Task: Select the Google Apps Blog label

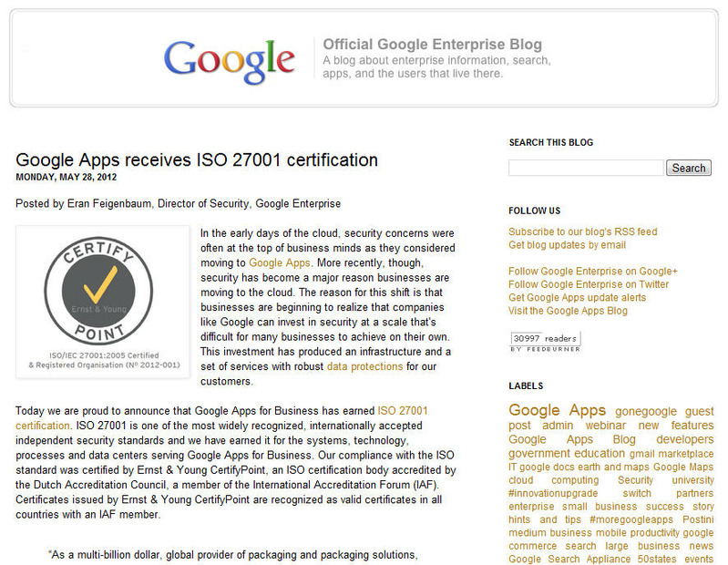Action: (572, 439)
